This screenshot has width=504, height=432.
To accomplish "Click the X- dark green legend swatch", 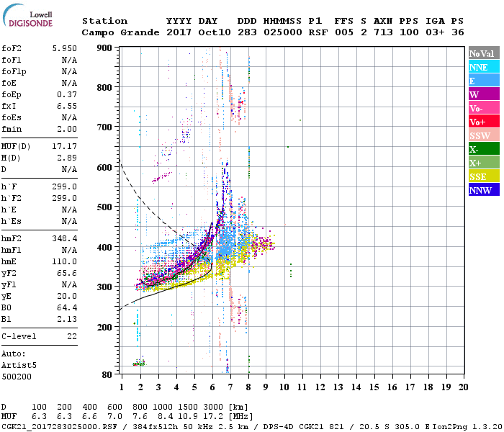I will click(x=483, y=149).
